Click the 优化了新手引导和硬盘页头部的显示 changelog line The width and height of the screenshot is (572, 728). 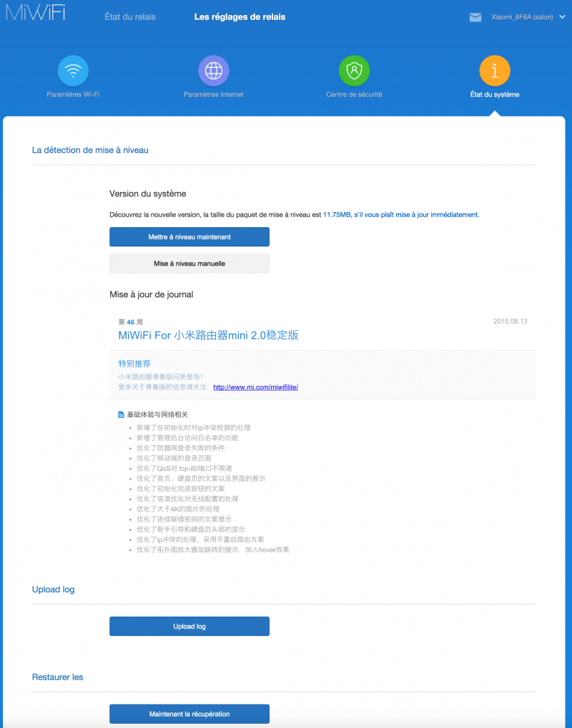(191, 530)
